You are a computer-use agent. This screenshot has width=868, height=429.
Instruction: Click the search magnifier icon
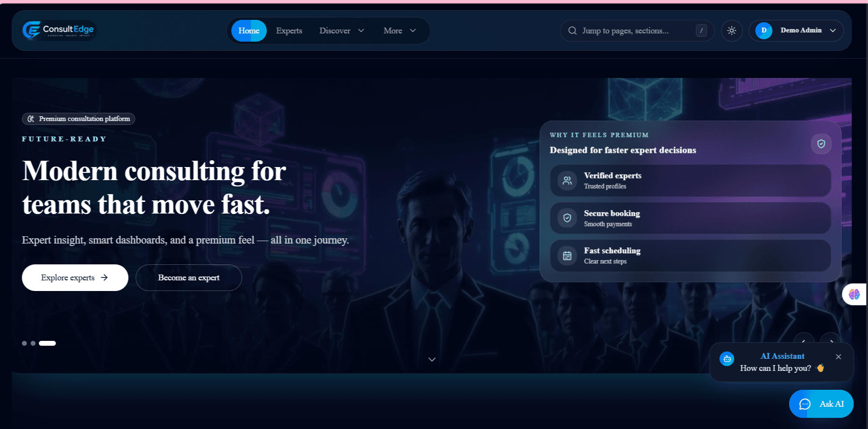point(572,31)
